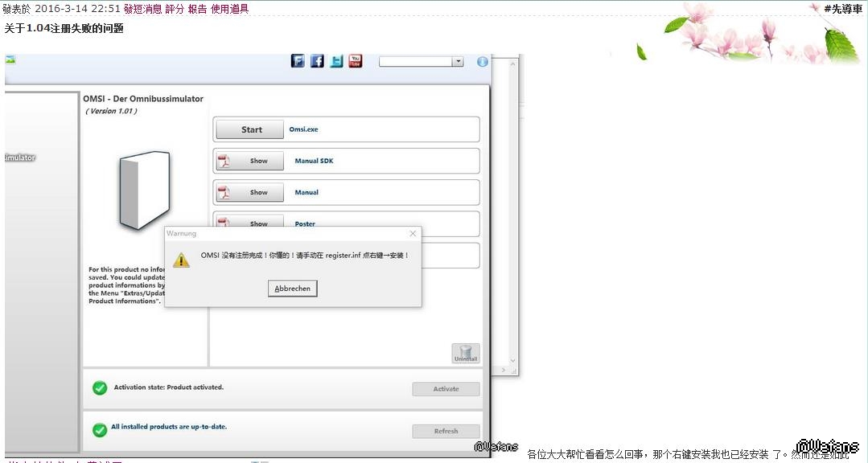The image size is (868, 463).
Task: Click the (Version 1.01) text
Action: point(111,111)
